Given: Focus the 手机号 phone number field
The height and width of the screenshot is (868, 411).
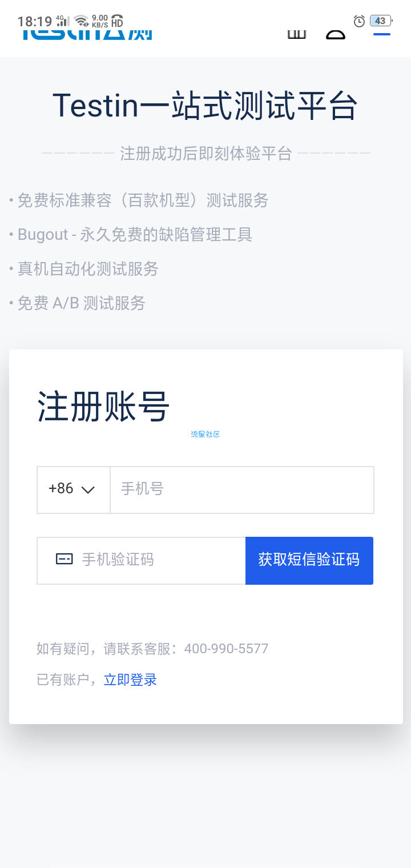Looking at the screenshot, I should 242,489.
